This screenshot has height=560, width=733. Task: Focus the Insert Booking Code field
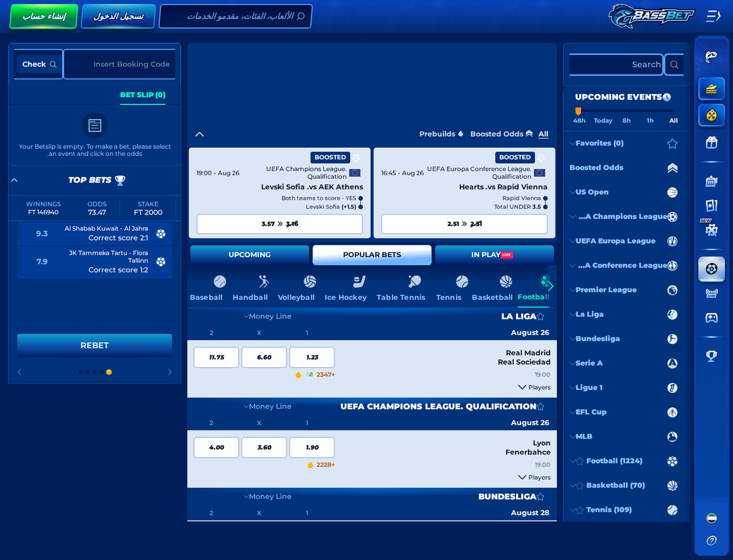[x=120, y=64]
